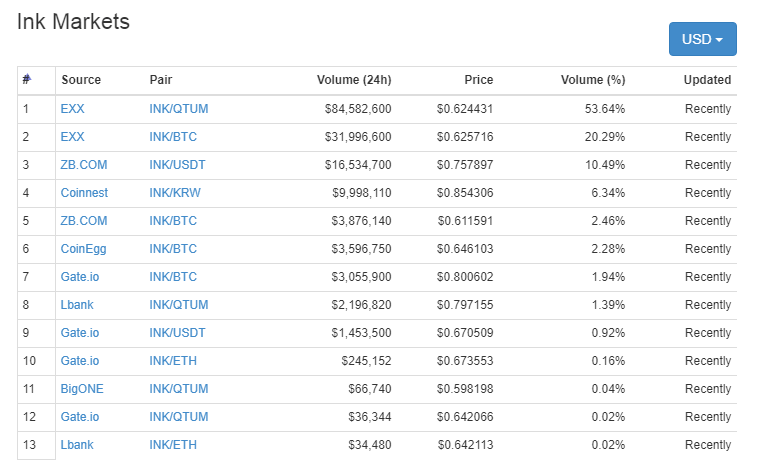Viewport: 757px width, 471px height.
Task: Select price value $0.611591
Action: (x=465, y=221)
